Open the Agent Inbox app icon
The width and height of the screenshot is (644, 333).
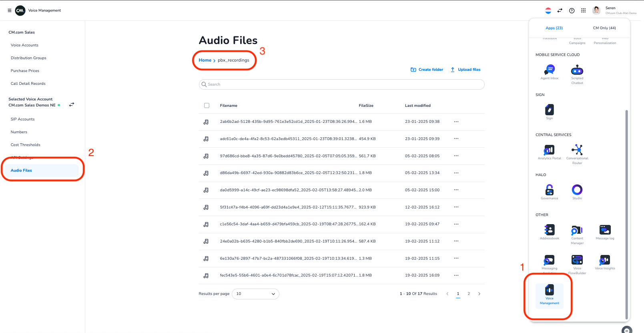[x=549, y=70]
